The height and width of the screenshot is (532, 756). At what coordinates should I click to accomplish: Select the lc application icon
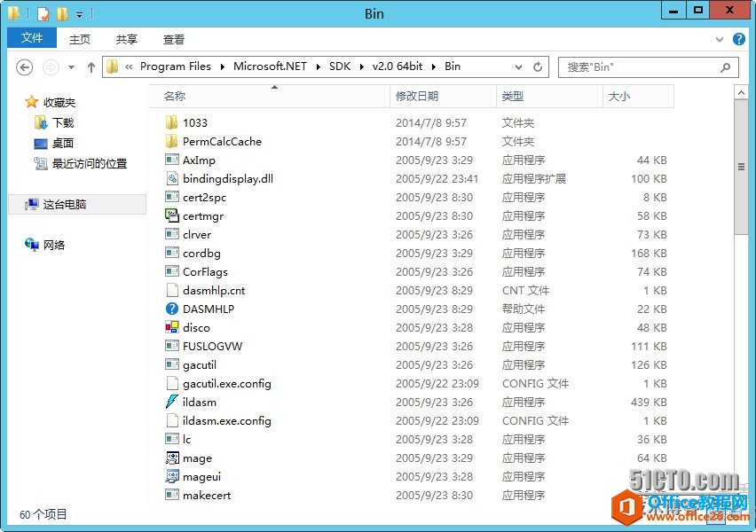[171, 439]
